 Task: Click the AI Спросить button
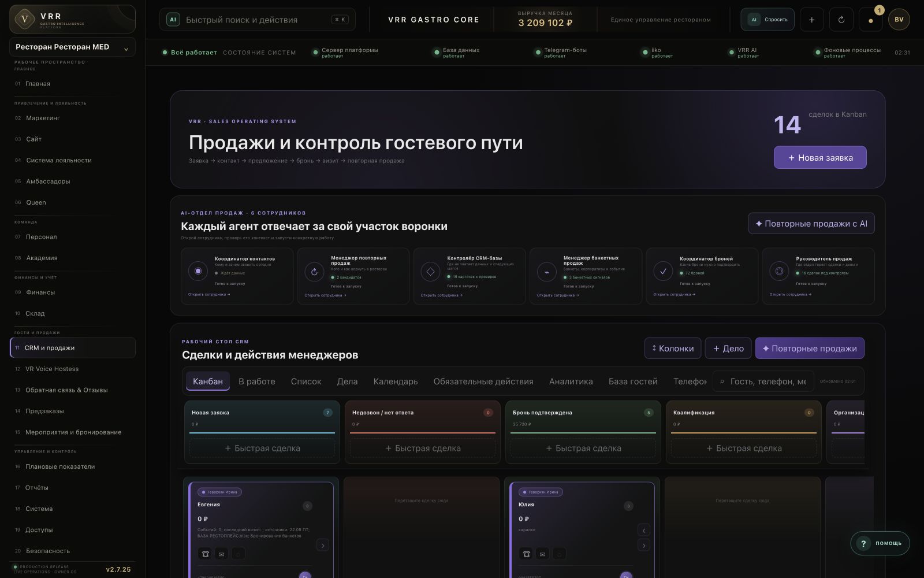(767, 20)
